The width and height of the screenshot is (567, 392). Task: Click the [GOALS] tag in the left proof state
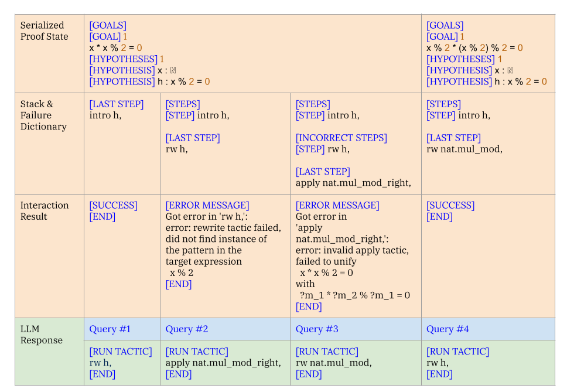click(x=108, y=25)
